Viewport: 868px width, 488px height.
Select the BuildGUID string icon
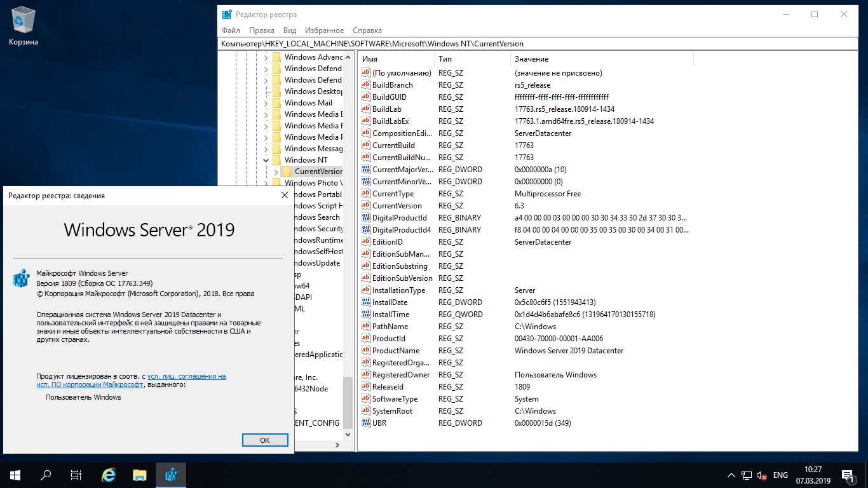pyautogui.click(x=365, y=97)
